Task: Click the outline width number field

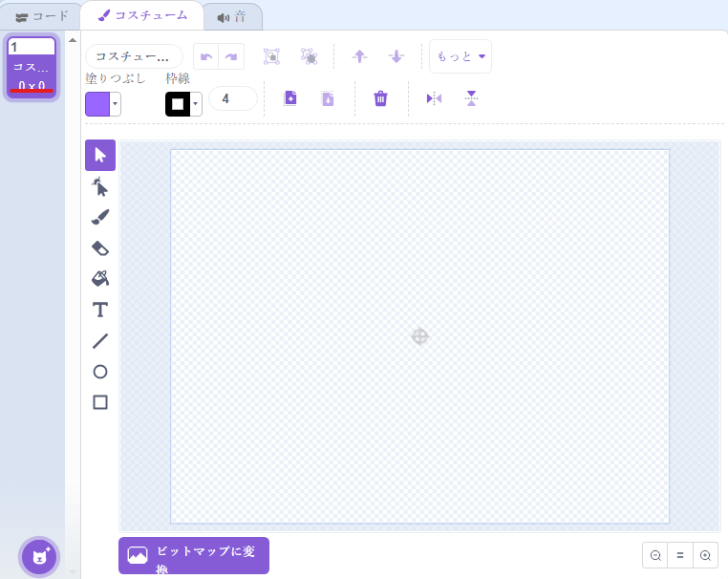Action: [x=233, y=98]
